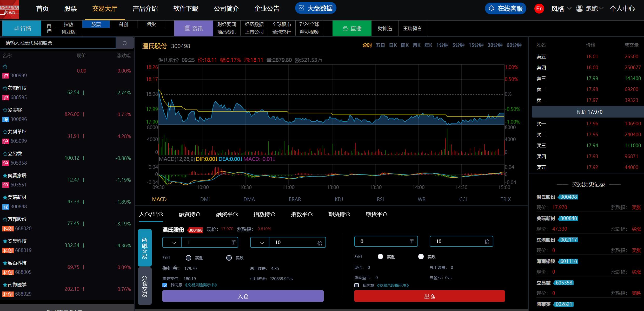The width and height of the screenshot is (644, 311).
Task: Select the 5分钟 chart period
Action: click(458, 45)
